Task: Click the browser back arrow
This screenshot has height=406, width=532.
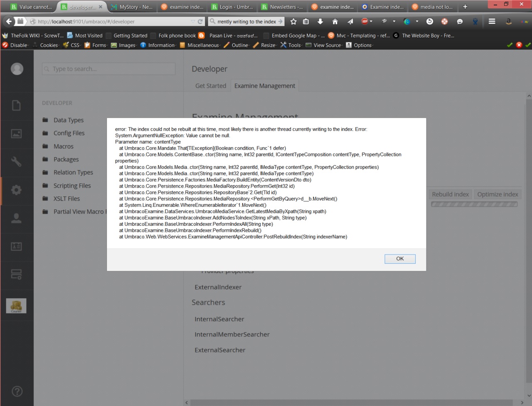Action: coord(9,21)
